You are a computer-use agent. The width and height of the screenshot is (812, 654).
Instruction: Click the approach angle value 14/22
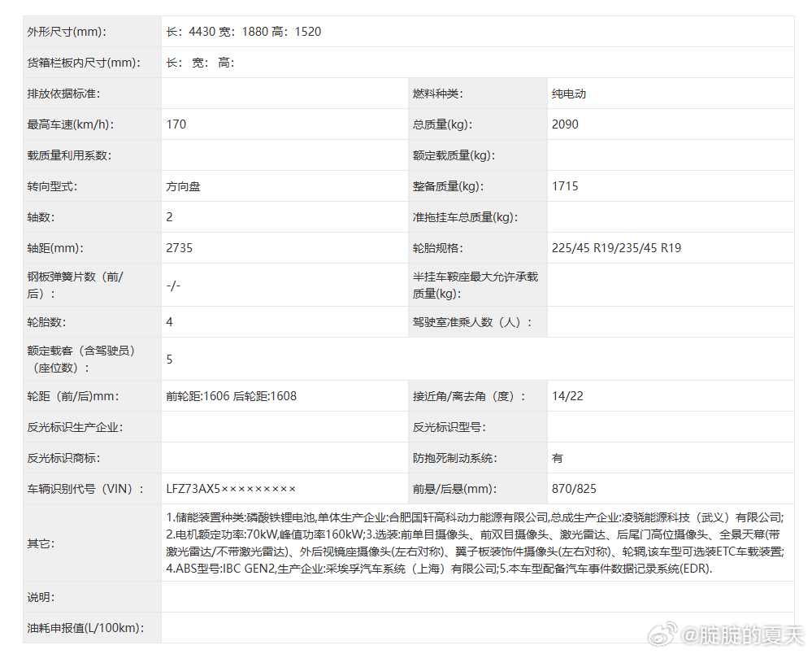point(567,396)
